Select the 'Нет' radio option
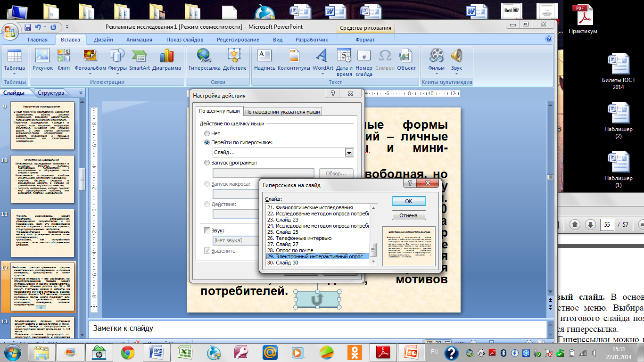The width and height of the screenshot is (644, 362). (x=207, y=133)
